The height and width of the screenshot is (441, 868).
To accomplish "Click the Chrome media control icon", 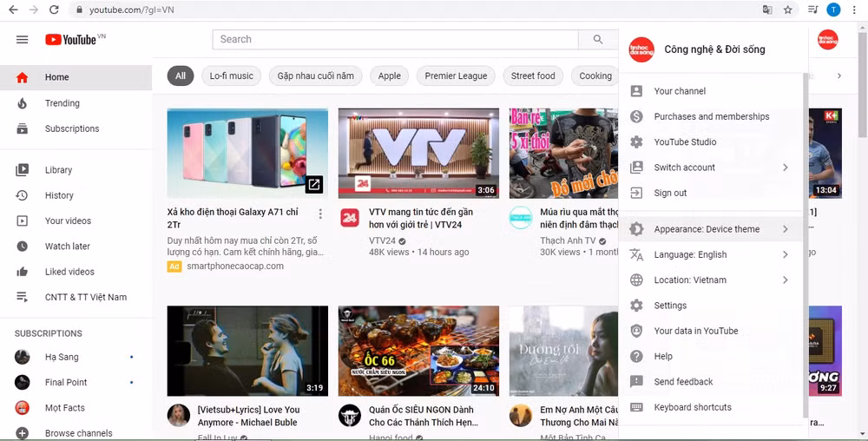I will point(812,10).
